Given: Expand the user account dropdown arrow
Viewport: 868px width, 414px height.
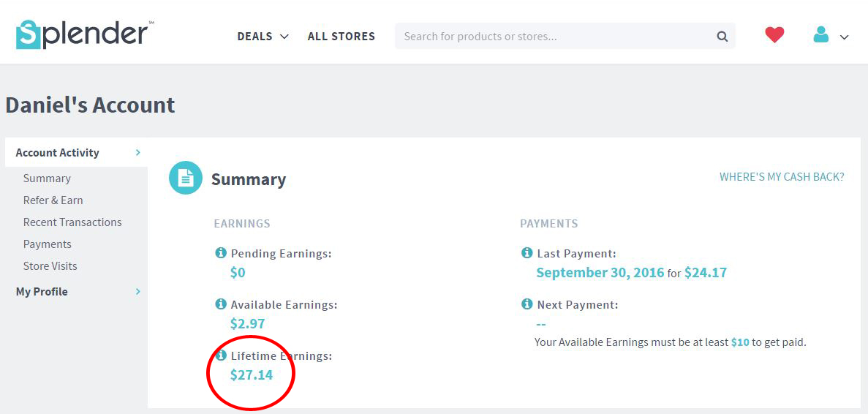Looking at the screenshot, I should point(845,37).
